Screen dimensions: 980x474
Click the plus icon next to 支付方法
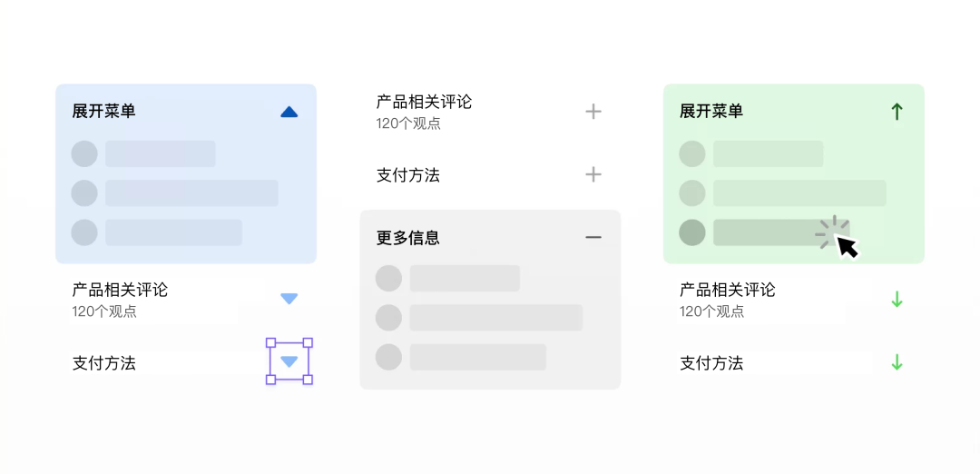(593, 174)
